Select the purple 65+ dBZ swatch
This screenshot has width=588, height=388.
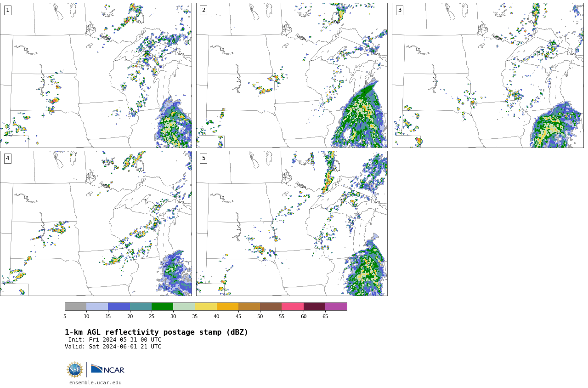point(336,307)
